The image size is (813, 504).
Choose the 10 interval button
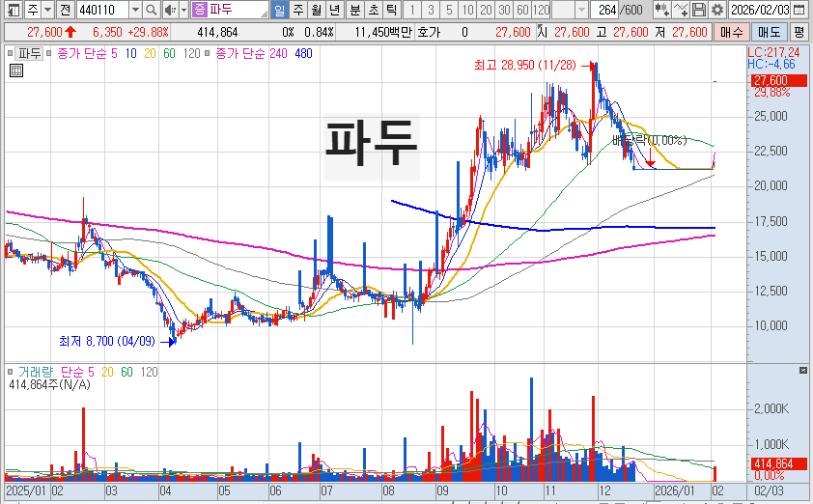[467, 10]
